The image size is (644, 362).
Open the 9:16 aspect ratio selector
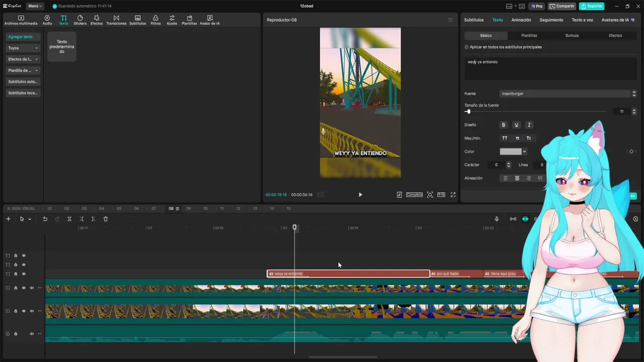coord(441,195)
